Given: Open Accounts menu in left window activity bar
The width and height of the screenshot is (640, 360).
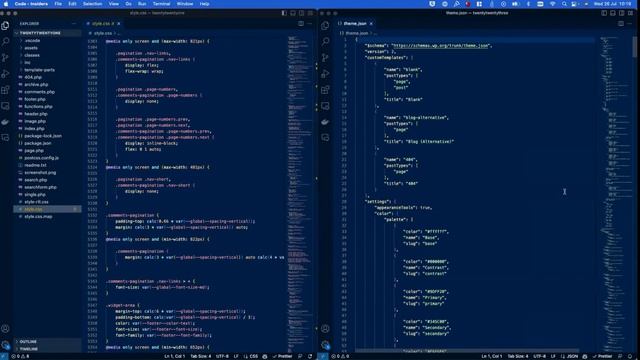Looking at the screenshot, I should 5,329.
